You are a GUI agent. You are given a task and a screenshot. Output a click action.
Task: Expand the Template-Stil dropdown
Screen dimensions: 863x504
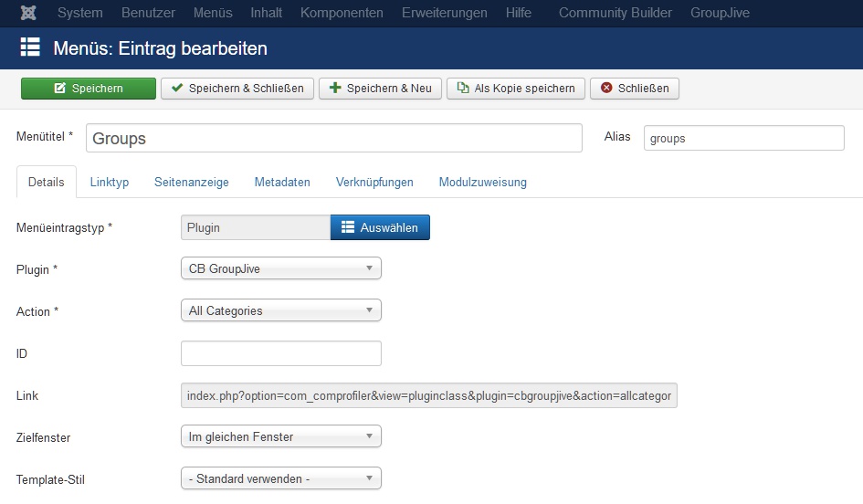click(x=280, y=478)
